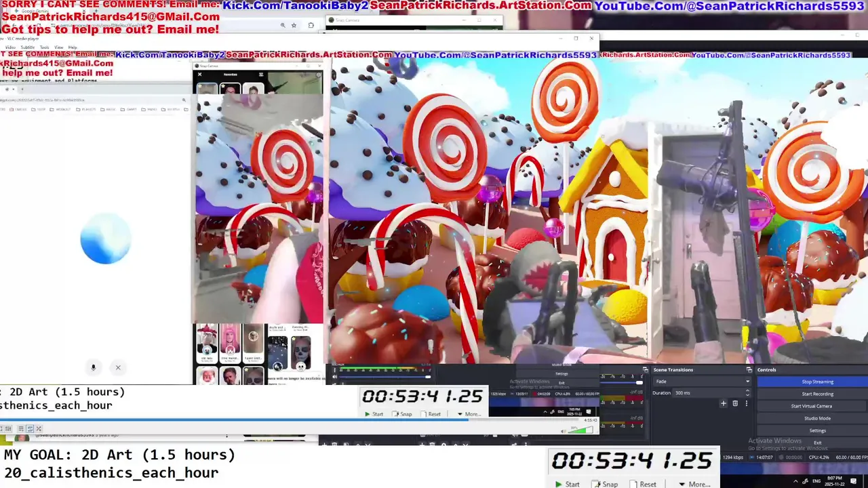Open the VLC View menu
868x488 pixels.
59,47
